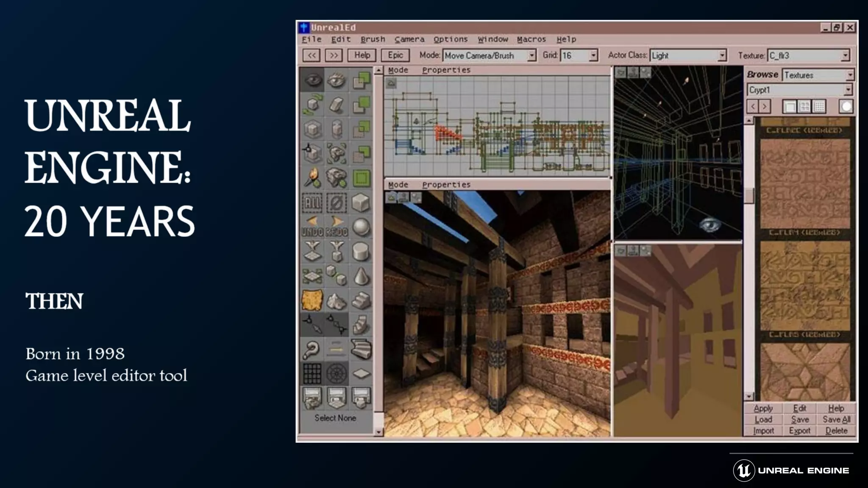
Task: Click the torch light actor icon
Action: (x=312, y=178)
